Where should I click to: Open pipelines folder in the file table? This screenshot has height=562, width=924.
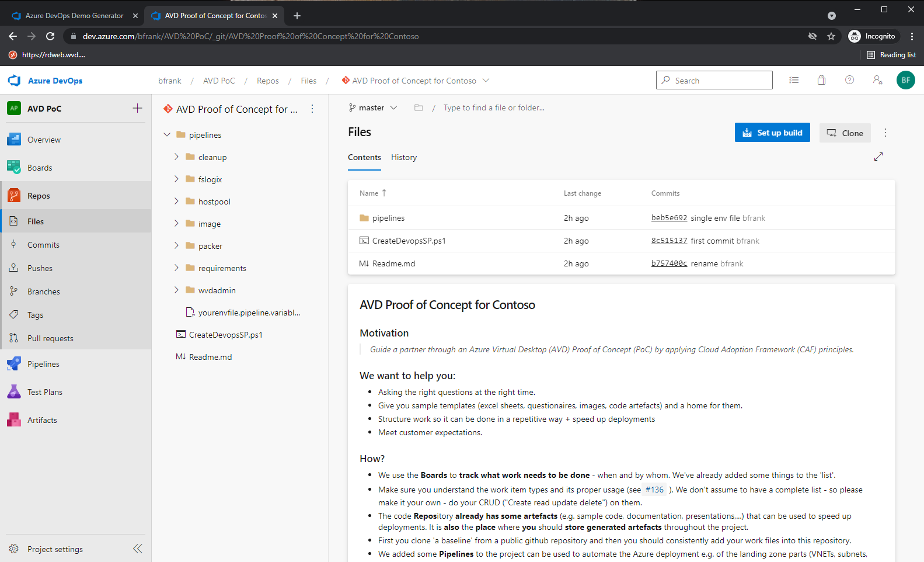tap(388, 218)
